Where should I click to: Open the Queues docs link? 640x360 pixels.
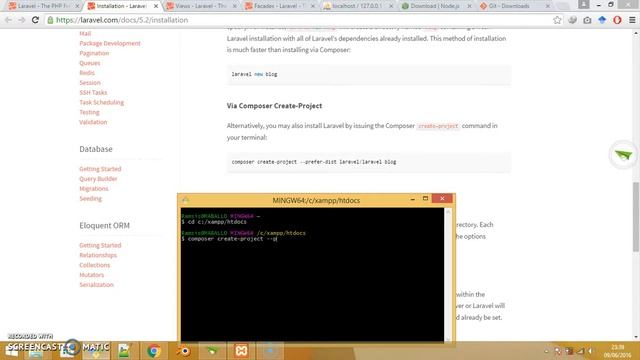90,63
